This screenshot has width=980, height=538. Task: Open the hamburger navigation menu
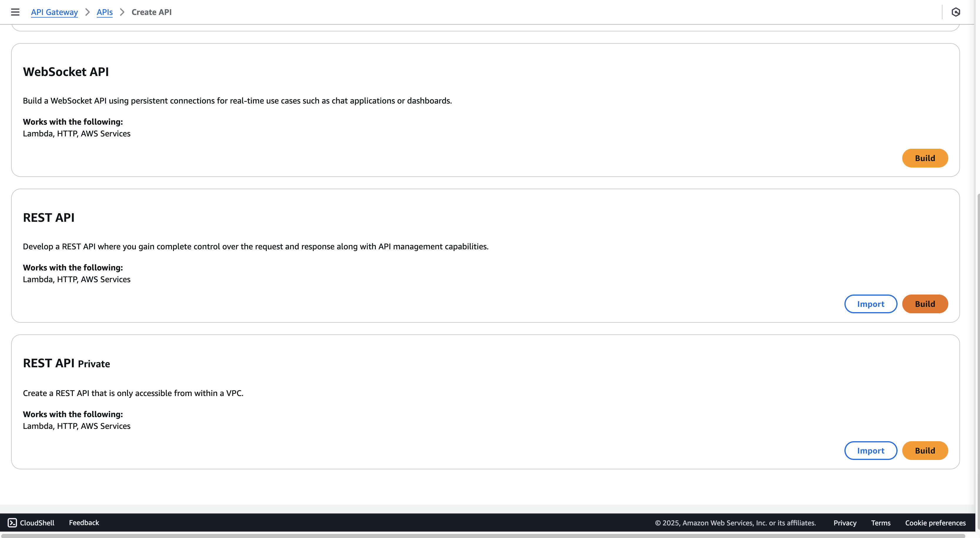[15, 12]
